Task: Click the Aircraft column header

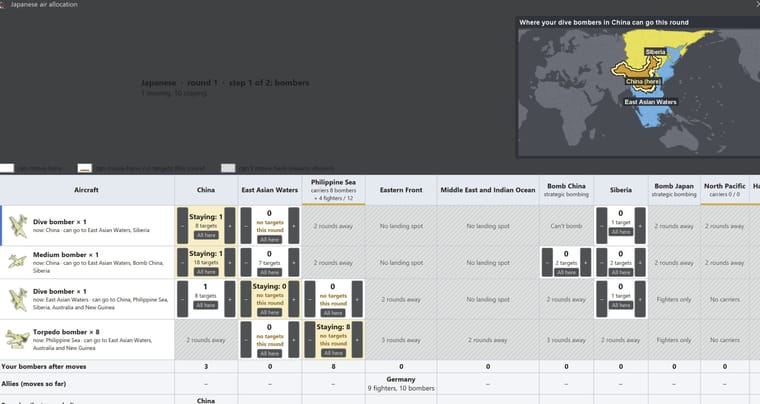Action: [86, 190]
